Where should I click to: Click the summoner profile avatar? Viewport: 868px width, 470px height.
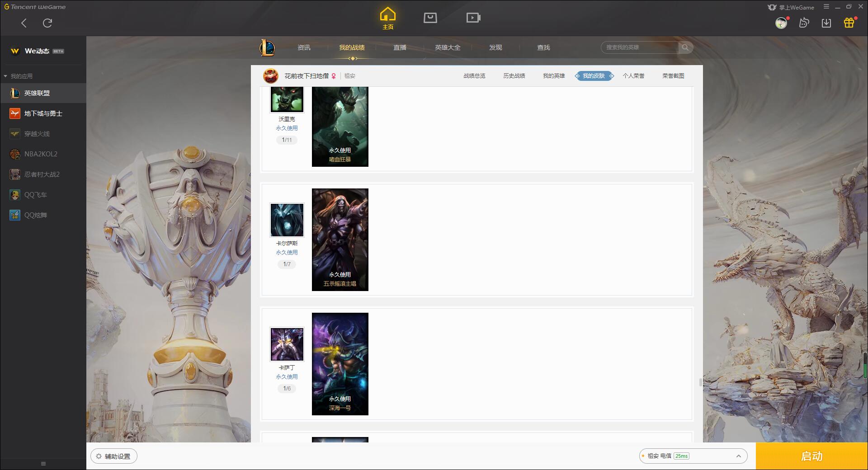coord(271,76)
